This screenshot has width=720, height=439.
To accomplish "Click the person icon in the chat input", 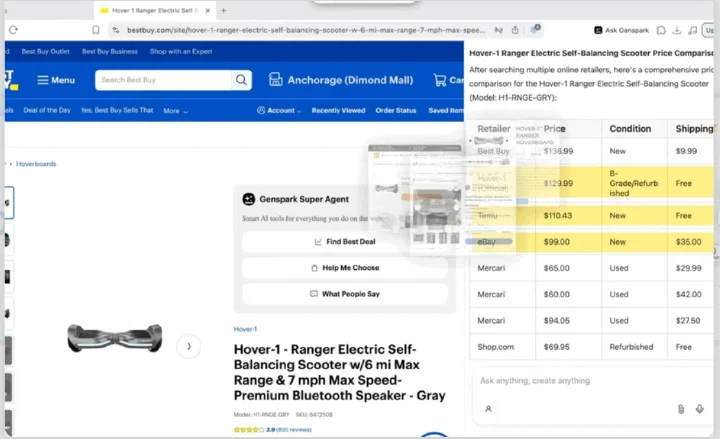I will (488, 409).
